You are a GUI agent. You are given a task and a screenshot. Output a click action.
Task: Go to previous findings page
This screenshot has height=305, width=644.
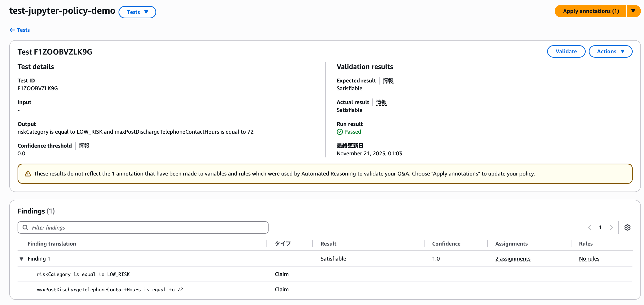tap(590, 227)
